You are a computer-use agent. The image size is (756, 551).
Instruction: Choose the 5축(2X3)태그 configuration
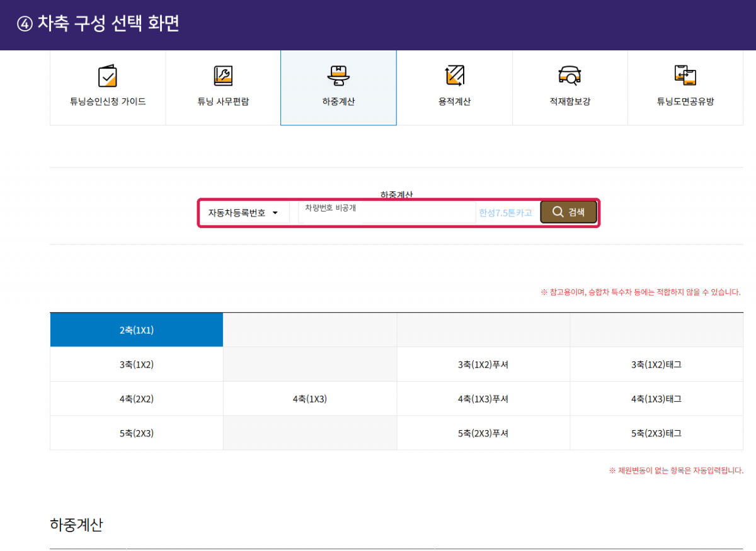click(x=656, y=433)
